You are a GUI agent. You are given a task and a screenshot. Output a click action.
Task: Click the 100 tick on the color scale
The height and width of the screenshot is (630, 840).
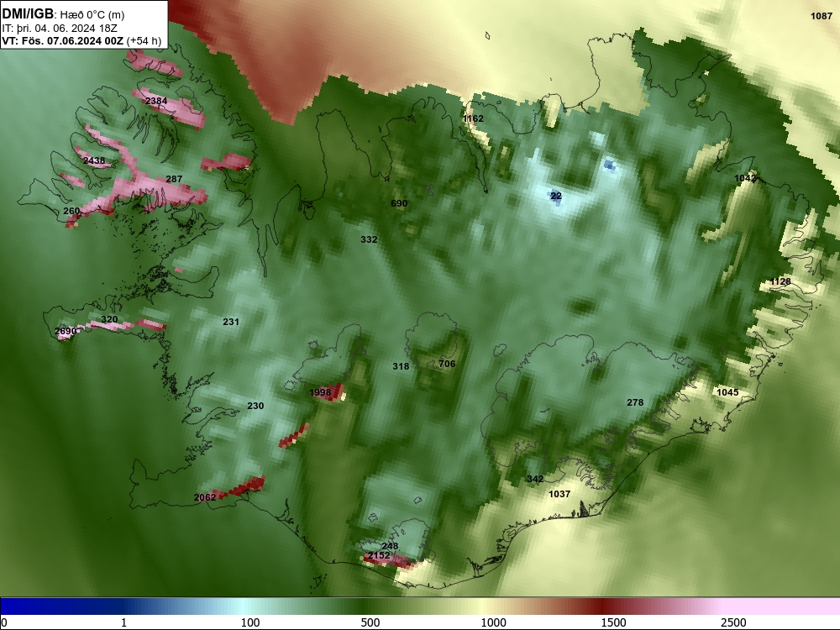(250, 622)
